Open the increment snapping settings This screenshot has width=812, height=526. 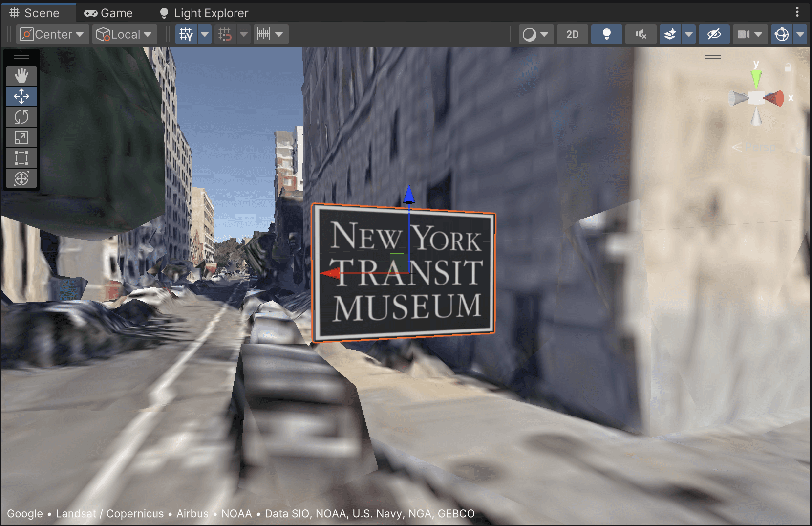pyautogui.click(x=271, y=34)
